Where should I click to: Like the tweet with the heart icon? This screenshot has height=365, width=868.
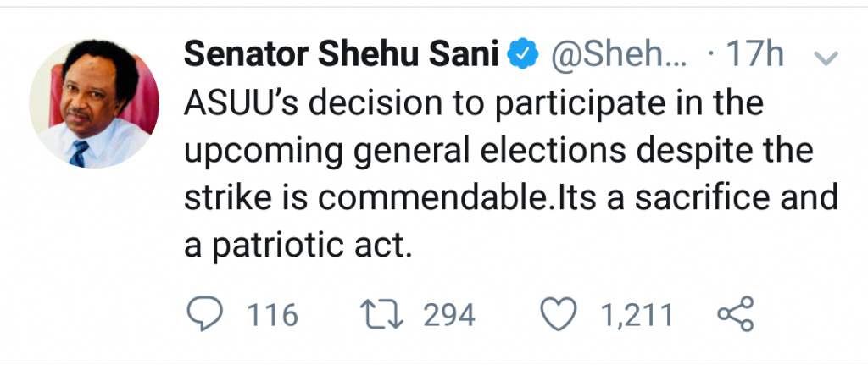click(x=559, y=315)
